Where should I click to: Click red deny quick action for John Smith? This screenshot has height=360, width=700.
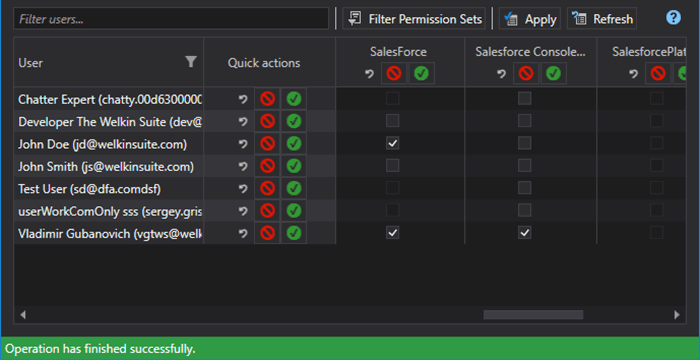click(x=267, y=166)
